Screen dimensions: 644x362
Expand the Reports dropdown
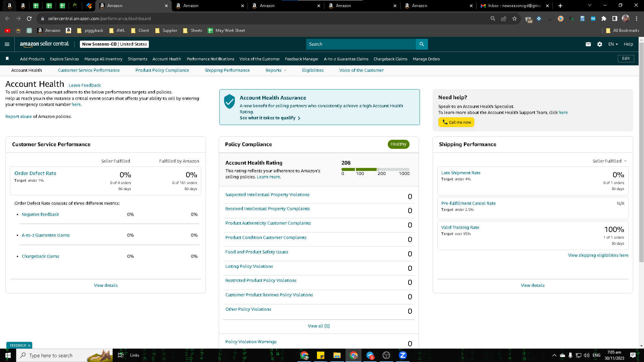[276, 70]
